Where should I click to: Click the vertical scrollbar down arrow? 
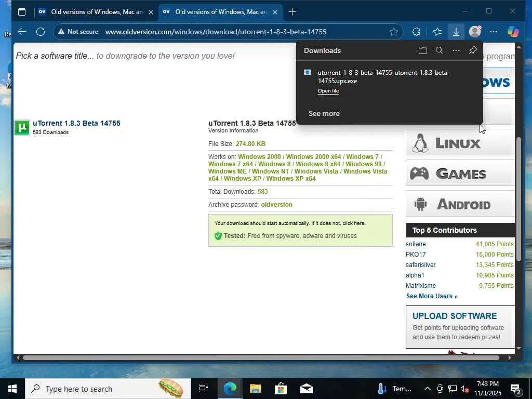(x=518, y=349)
